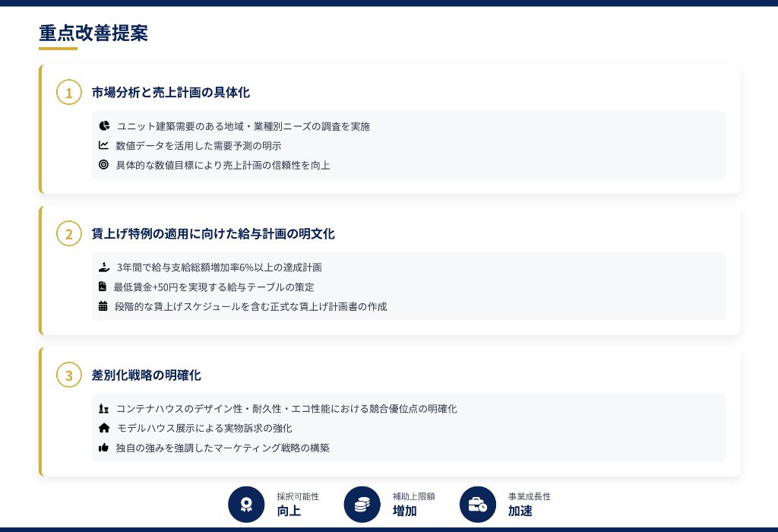The height and width of the screenshot is (532, 778).
Task: Click the numbered circle 3 badge
Action: [x=69, y=375]
